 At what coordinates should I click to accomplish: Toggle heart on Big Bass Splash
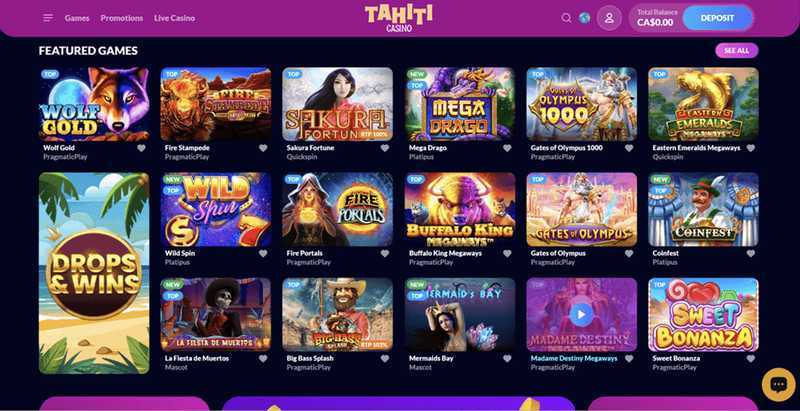[x=385, y=358]
